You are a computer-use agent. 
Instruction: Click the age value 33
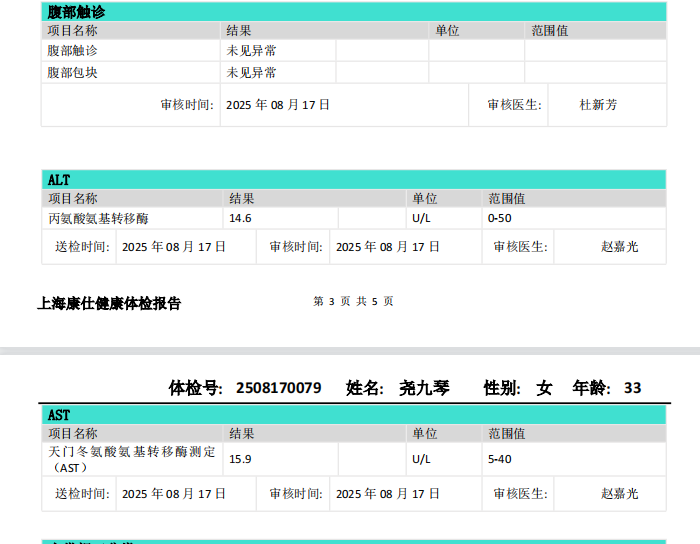click(x=632, y=388)
